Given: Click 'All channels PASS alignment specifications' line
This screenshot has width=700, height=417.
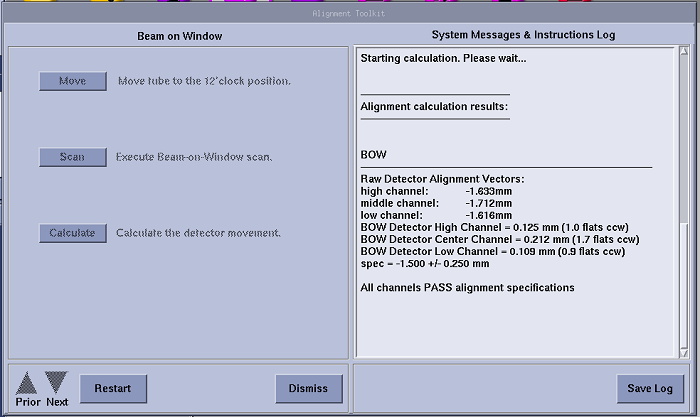Looking at the screenshot, I should 467,288.
